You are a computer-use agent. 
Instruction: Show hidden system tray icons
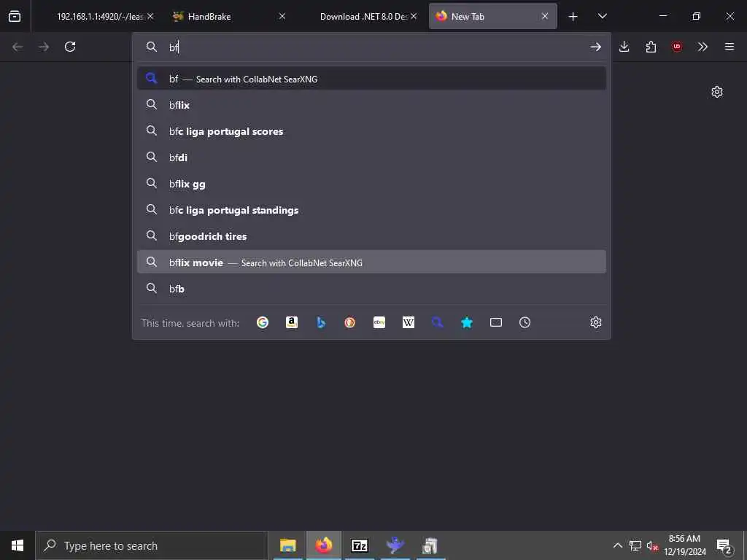click(x=617, y=545)
